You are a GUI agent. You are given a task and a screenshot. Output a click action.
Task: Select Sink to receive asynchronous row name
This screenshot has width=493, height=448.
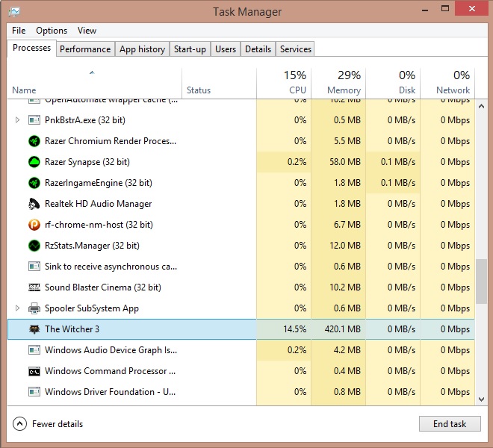111,267
